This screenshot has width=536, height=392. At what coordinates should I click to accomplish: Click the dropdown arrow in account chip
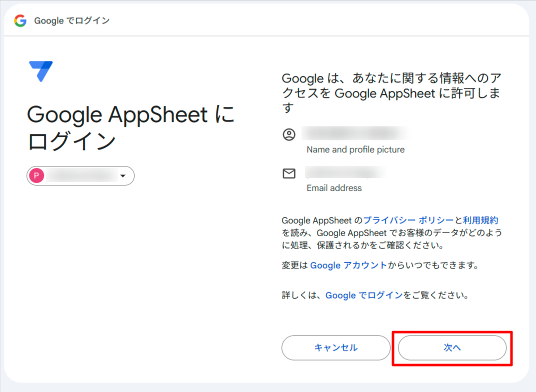point(123,176)
